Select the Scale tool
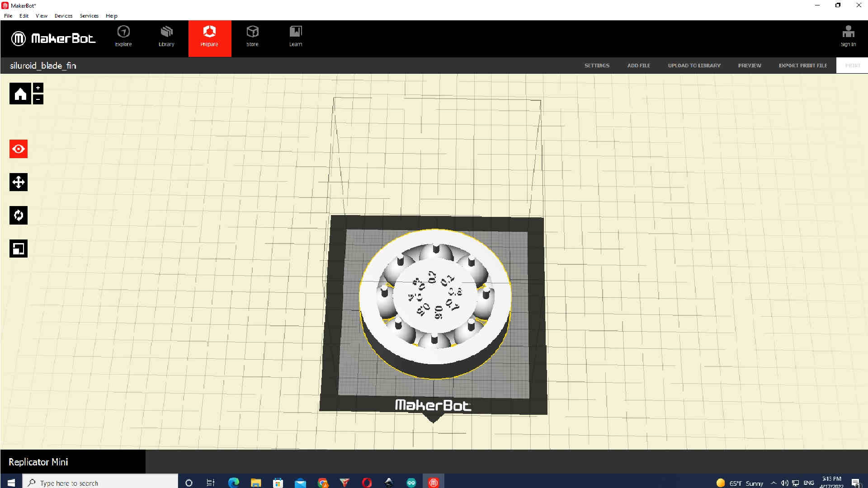 (x=19, y=249)
